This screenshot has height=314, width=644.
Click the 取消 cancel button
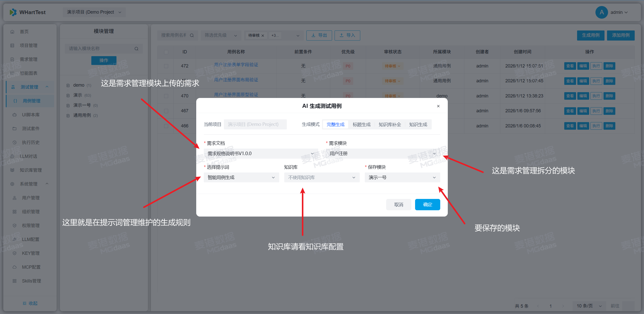[x=398, y=204]
